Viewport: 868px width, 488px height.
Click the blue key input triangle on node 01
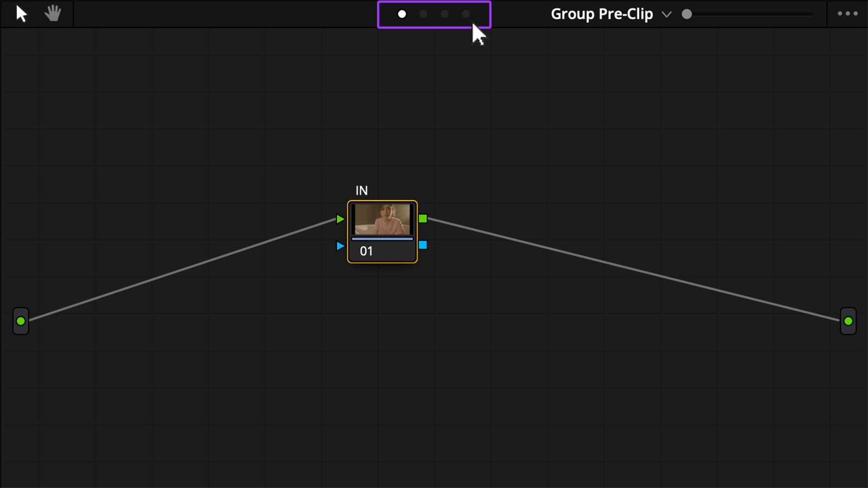(x=340, y=246)
